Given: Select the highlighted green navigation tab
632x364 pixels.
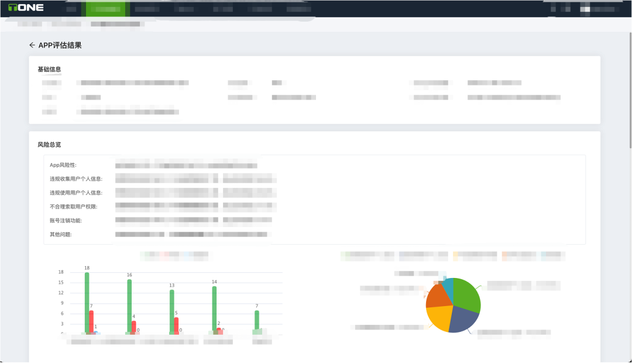Looking at the screenshot, I should 105,9.
